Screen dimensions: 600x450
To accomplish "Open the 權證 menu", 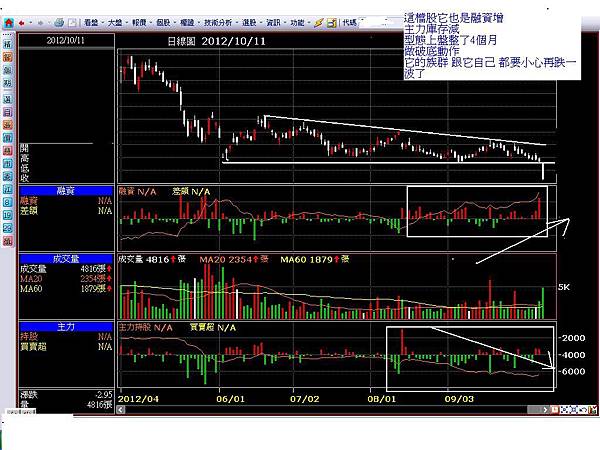I will point(187,23).
